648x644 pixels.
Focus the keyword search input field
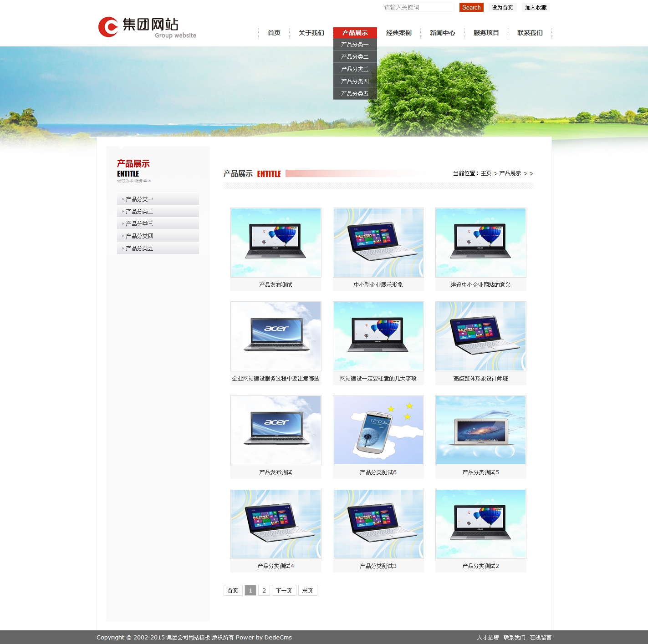click(x=418, y=7)
